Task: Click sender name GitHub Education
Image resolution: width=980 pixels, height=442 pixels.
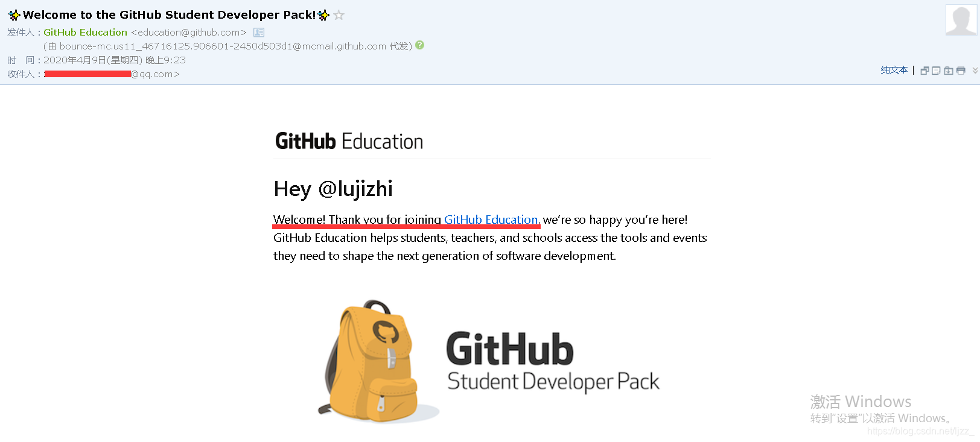Action: click(85, 33)
